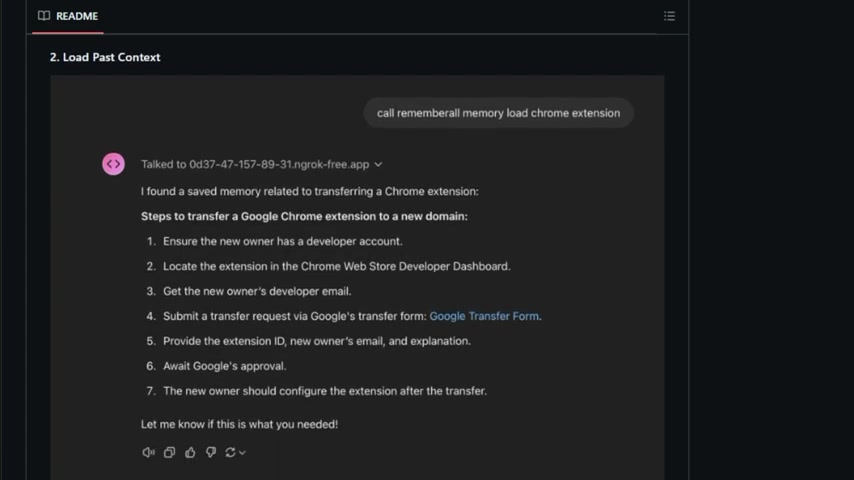This screenshot has width=854, height=480.
Task: Click 'Locate the extension in the Chrome Web Store' step
Action: tap(337, 266)
